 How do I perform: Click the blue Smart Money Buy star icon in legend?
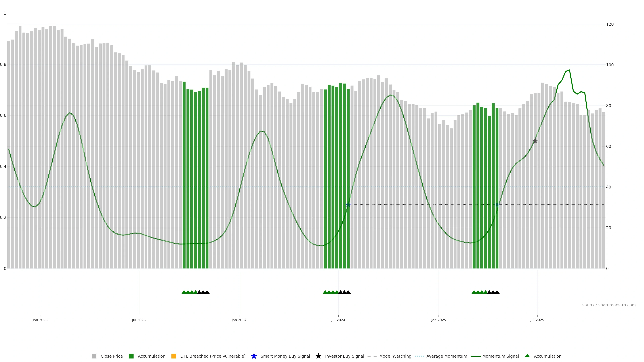click(254, 356)
